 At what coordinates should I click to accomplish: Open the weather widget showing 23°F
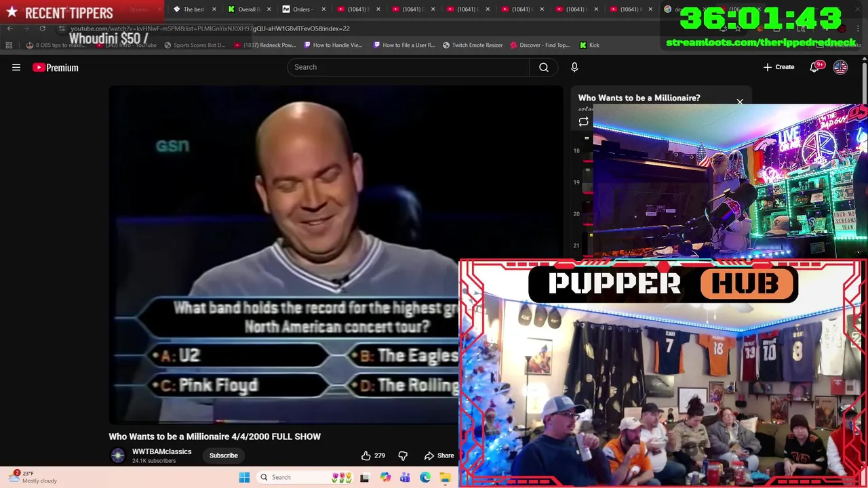tap(34, 477)
